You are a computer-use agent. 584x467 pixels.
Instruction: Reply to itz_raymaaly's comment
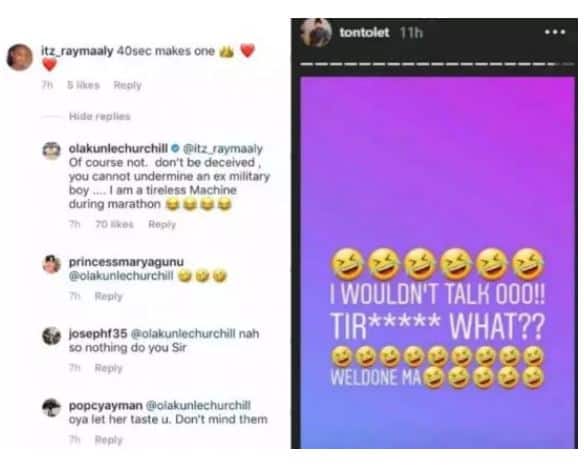[x=127, y=85]
